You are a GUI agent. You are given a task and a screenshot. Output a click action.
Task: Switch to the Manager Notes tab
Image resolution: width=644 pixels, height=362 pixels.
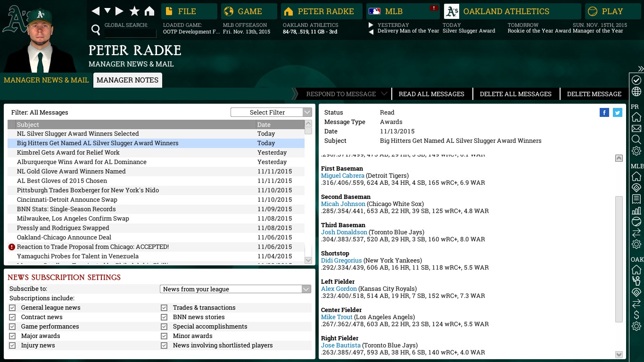pyautogui.click(x=128, y=80)
